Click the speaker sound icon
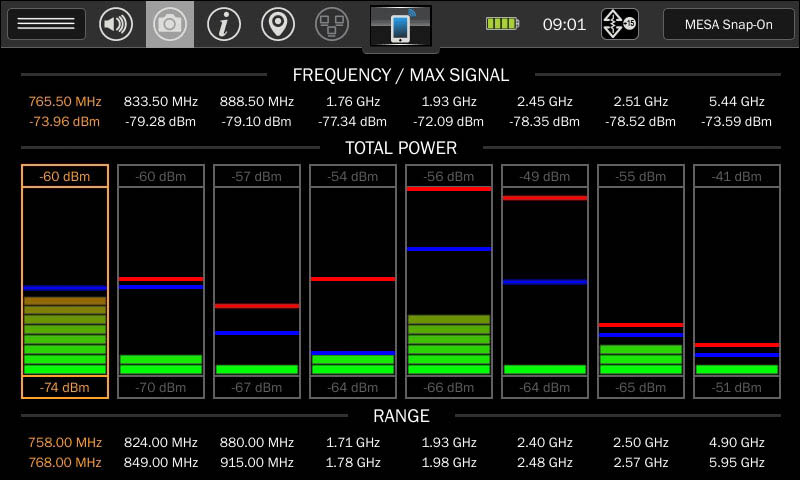The height and width of the screenshot is (480, 800). point(116,24)
